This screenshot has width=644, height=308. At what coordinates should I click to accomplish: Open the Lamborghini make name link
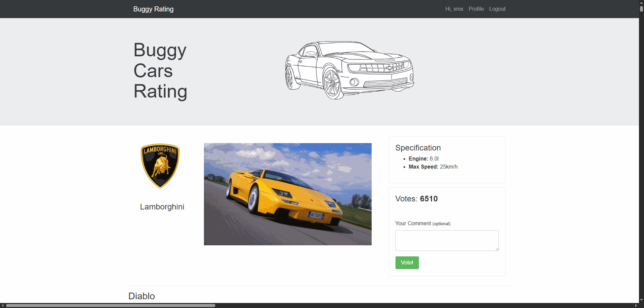[x=162, y=207]
